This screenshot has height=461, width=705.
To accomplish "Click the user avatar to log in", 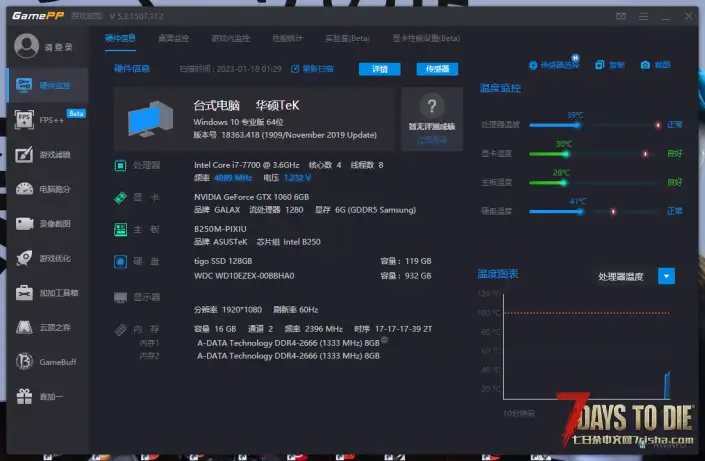I will pyautogui.click(x=27, y=46).
